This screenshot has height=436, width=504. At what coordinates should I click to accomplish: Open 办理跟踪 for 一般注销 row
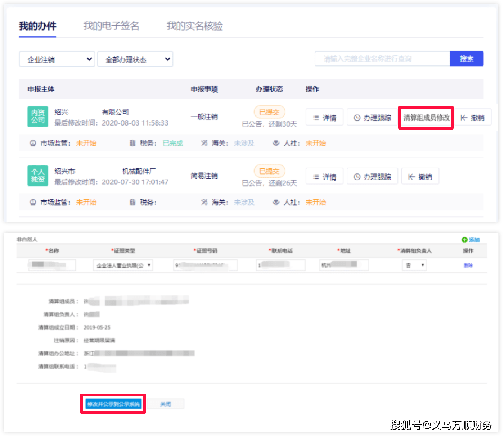pyautogui.click(x=372, y=117)
